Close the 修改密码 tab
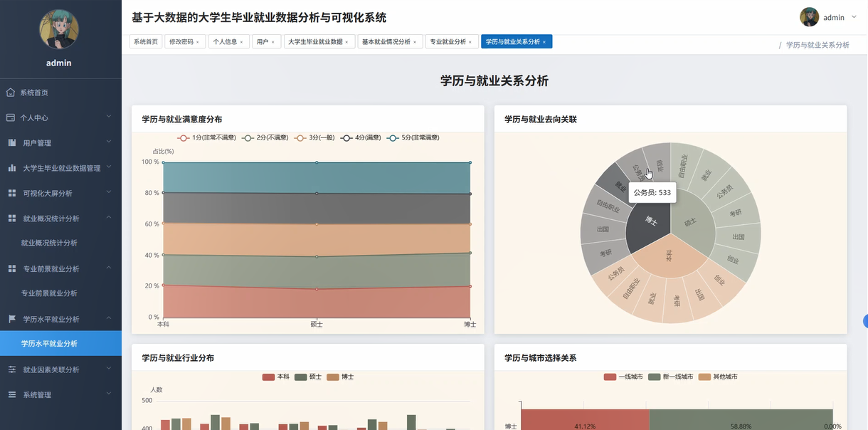Image resolution: width=868 pixels, height=430 pixels. 198,42
